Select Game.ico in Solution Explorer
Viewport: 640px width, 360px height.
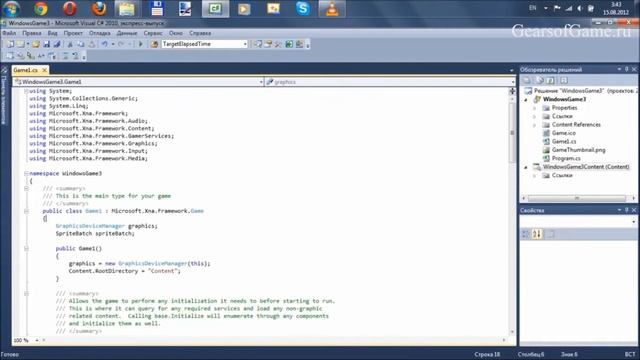(x=564, y=133)
